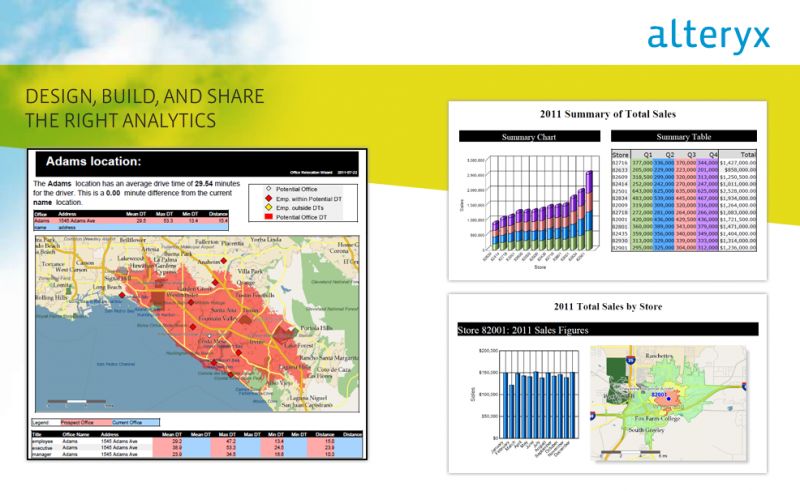Click the blue 'Current Office' legend swatch
Screen dimensions: 800x491
(x=135, y=423)
